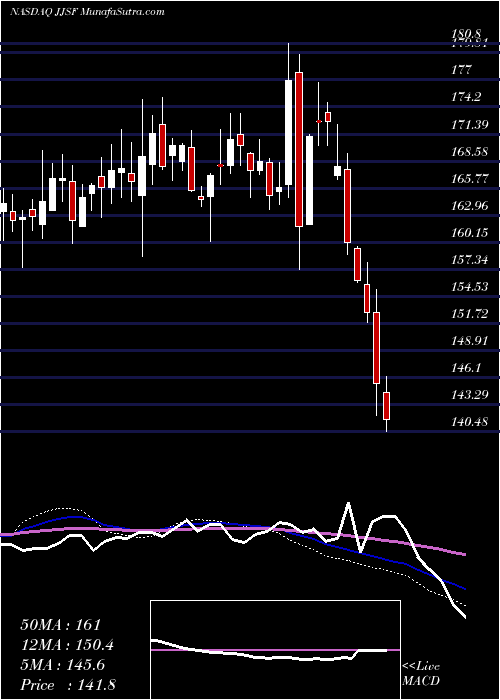Click the 146.1 price axis label

coord(466,368)
